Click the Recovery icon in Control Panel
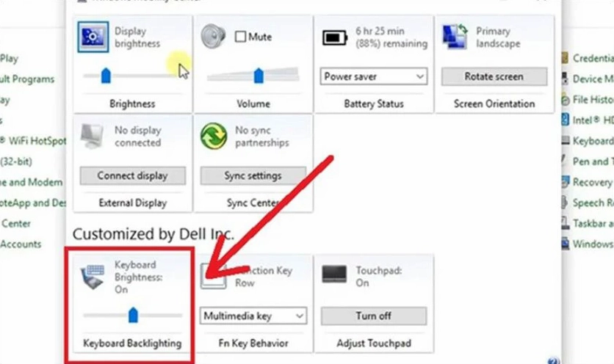Viewport: 614px width, 364px height. click(565, 182)
